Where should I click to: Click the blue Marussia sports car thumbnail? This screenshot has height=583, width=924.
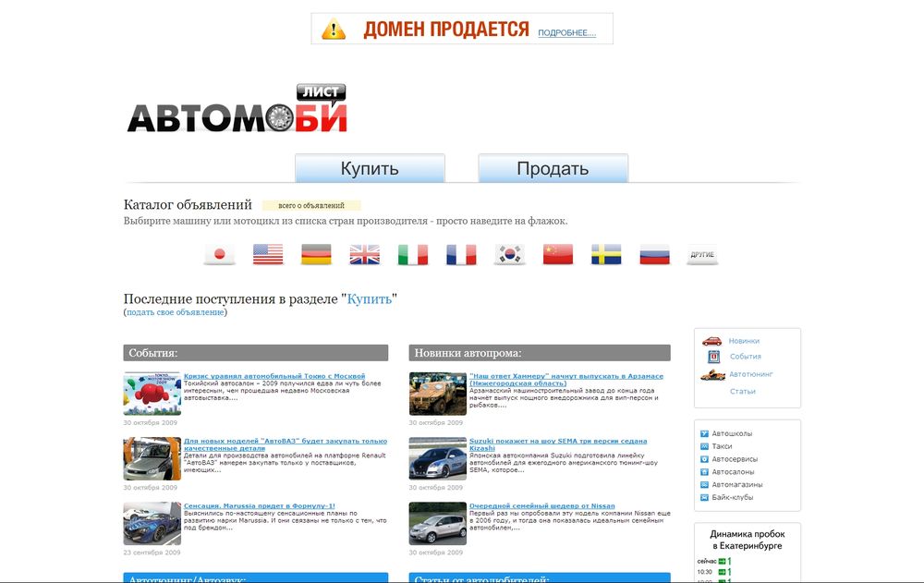pos(152,524)
